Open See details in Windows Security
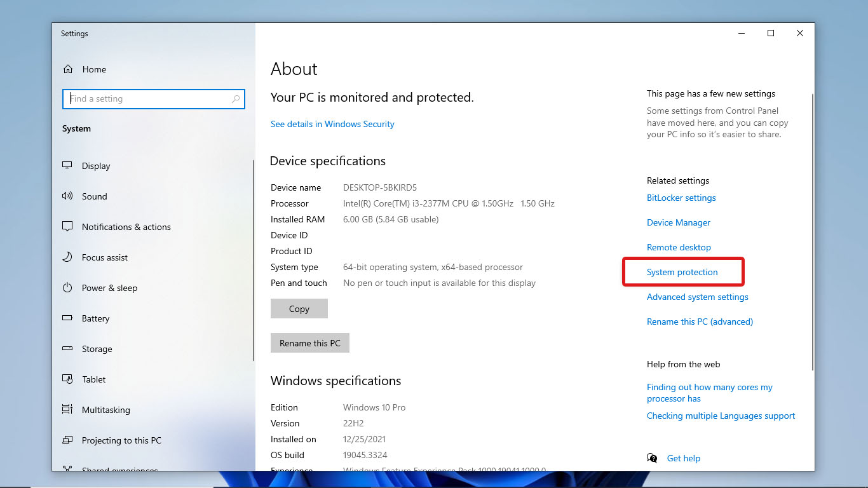The height and width of the screenshot is (488, 868). (332, 124)
